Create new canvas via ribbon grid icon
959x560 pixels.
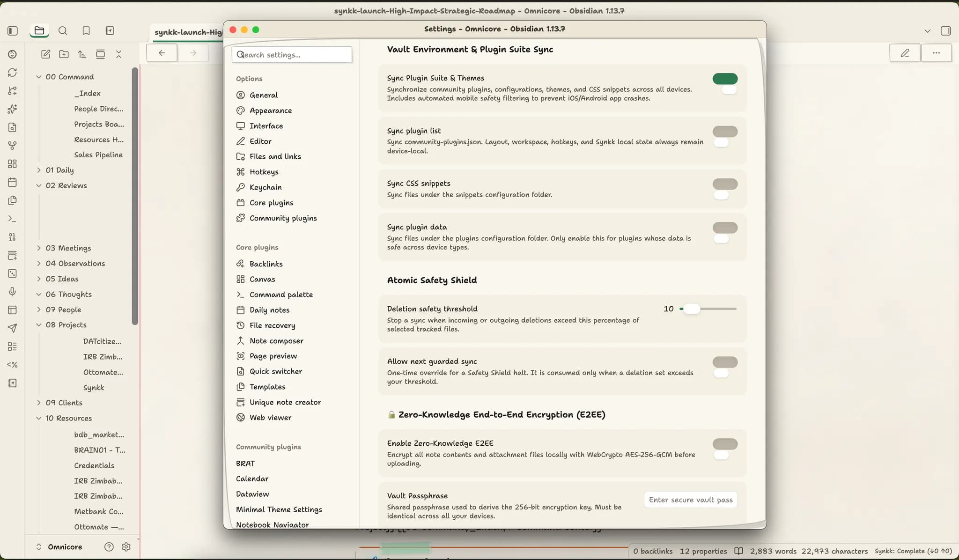coord(13,164)
